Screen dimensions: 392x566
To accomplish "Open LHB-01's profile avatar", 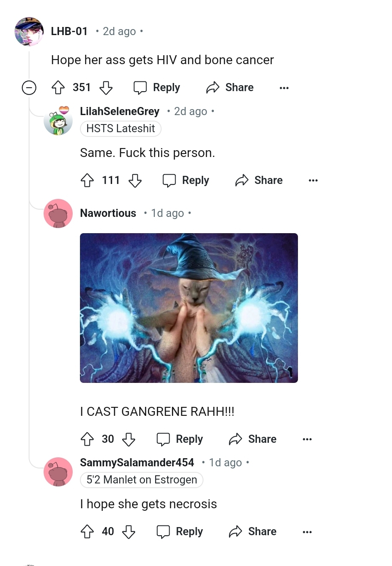I will point(29,32).
